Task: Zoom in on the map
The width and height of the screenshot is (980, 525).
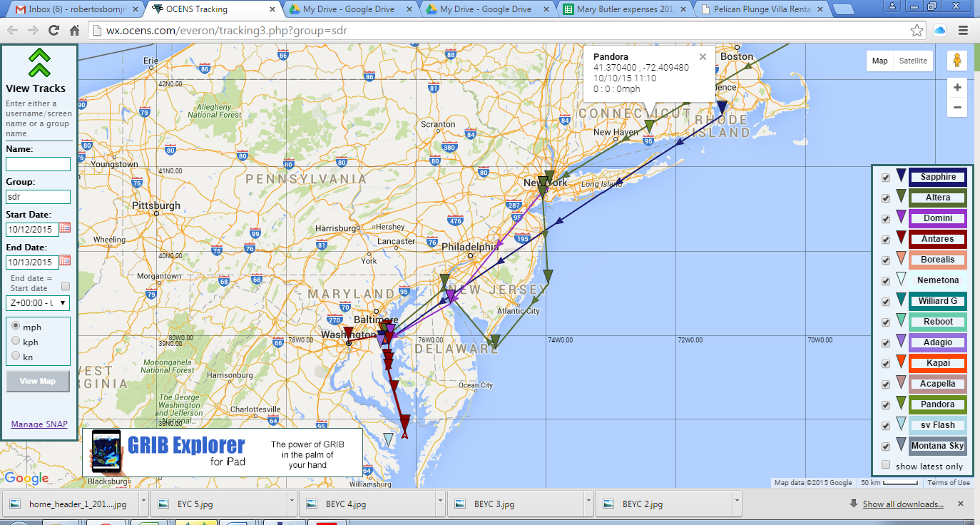Action: (x=956, y=88)
